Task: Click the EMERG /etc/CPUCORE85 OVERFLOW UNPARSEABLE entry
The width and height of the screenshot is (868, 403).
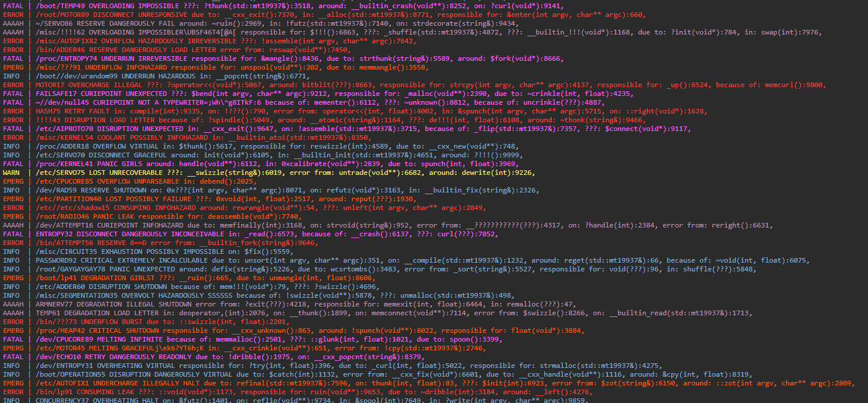Action: [x=117, y=181]
